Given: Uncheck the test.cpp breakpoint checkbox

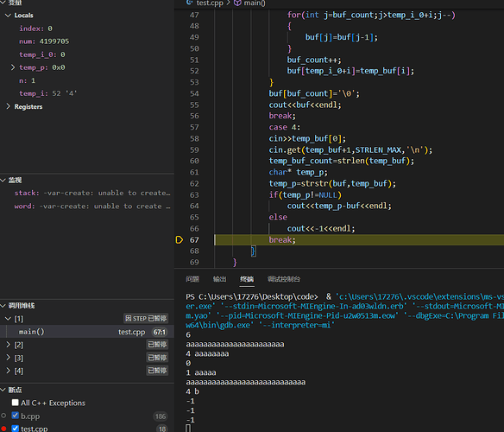Looking at the screenshot, I should tap(16, 429).
